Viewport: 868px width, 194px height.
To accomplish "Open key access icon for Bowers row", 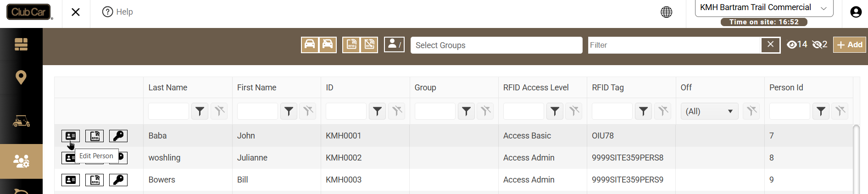I will point(118,180).
